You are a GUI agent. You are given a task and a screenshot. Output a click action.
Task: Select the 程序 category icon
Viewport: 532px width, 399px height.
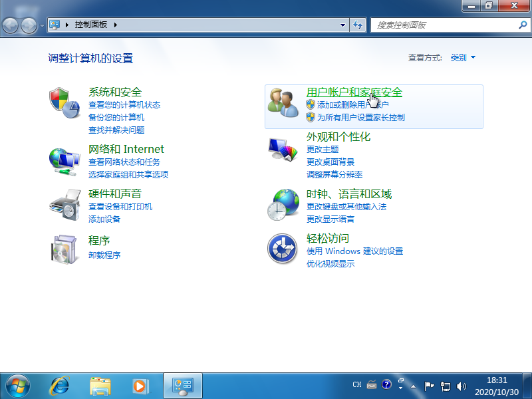tap(65, 249)
